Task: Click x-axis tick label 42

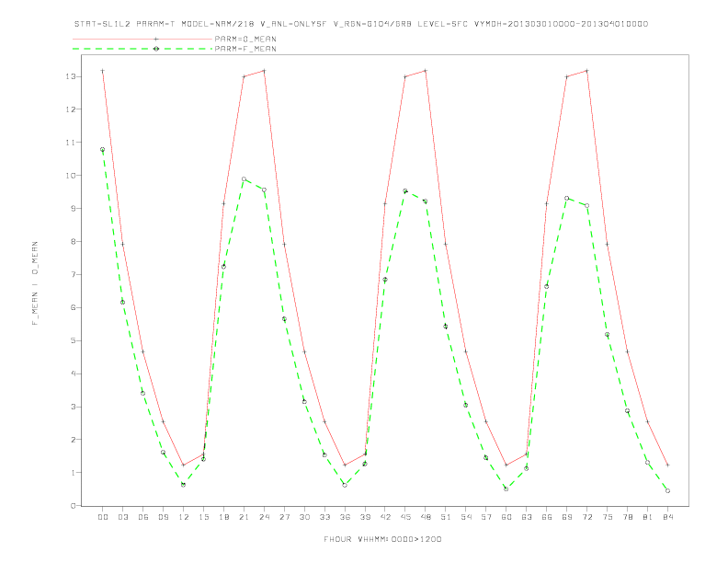Action: [x=385, y=517]
